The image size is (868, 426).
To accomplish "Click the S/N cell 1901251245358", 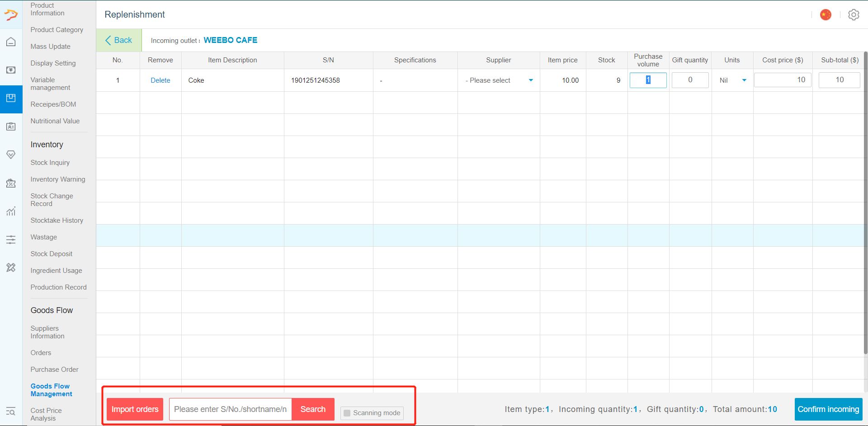I will [316, 80].
